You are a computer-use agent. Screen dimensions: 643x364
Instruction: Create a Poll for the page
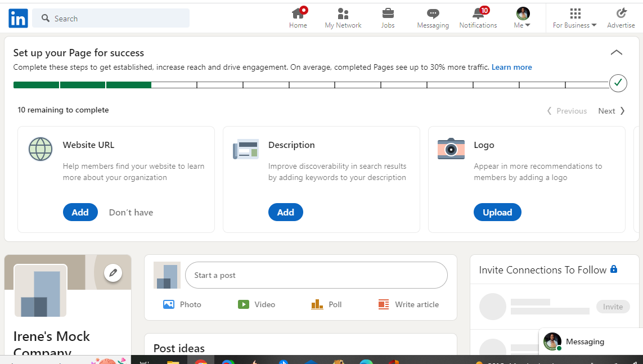click(x=326, y=304)
